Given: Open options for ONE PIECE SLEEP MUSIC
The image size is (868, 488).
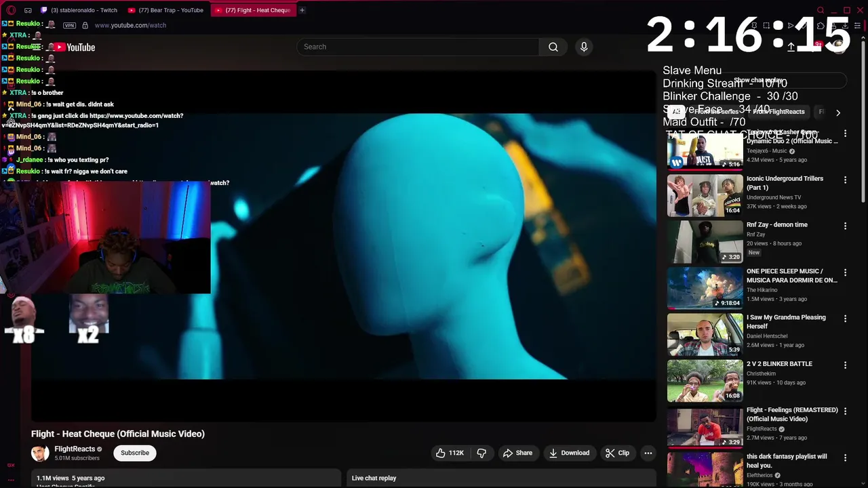Looking at the screenshot, I should 845,272.
